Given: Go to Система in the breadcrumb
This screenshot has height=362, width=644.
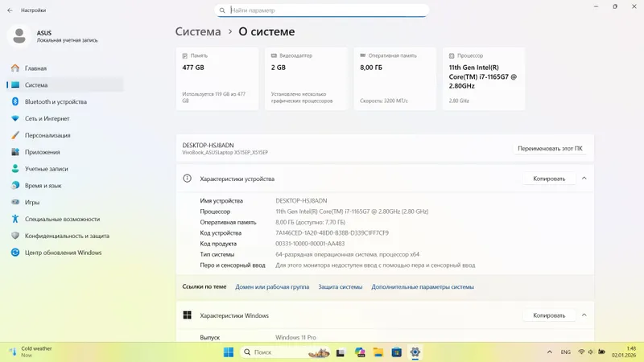Looking at the screenshot, I should (x=198, y=31).
